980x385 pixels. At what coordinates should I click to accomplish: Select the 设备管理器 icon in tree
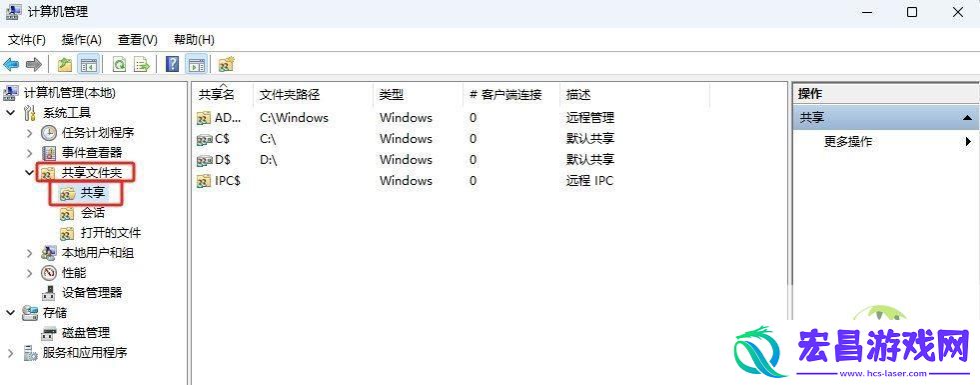tap(49, 293)
